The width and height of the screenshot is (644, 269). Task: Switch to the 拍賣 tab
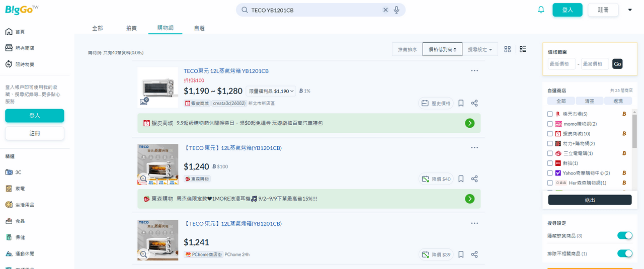(131, 28)
